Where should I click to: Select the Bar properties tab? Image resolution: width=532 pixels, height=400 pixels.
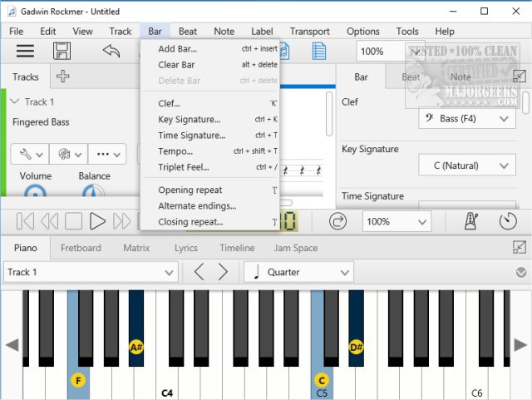(x=361, y=77)
